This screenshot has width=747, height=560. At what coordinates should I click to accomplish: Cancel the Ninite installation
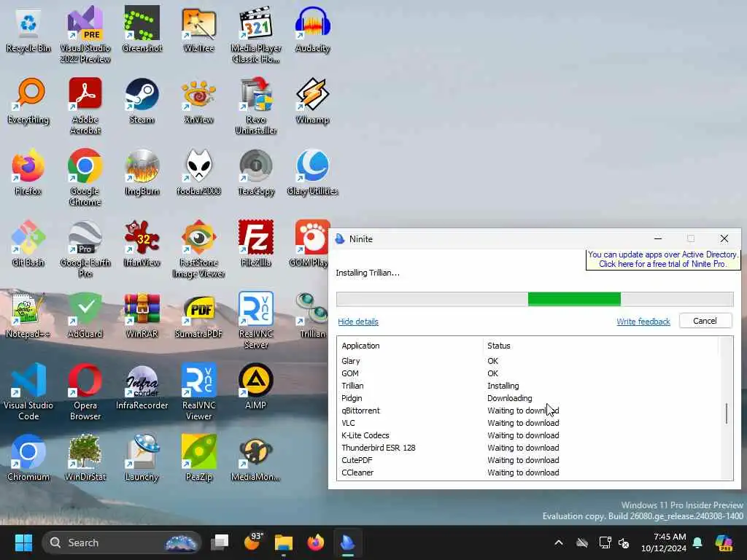click(x=705, y=321)
